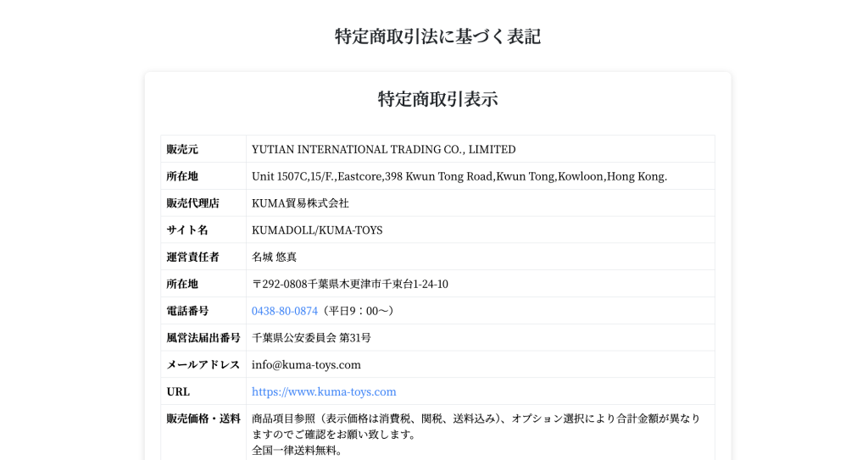
Task: Click the card title 特定商取引表示
Action: [x=437, y=99]
